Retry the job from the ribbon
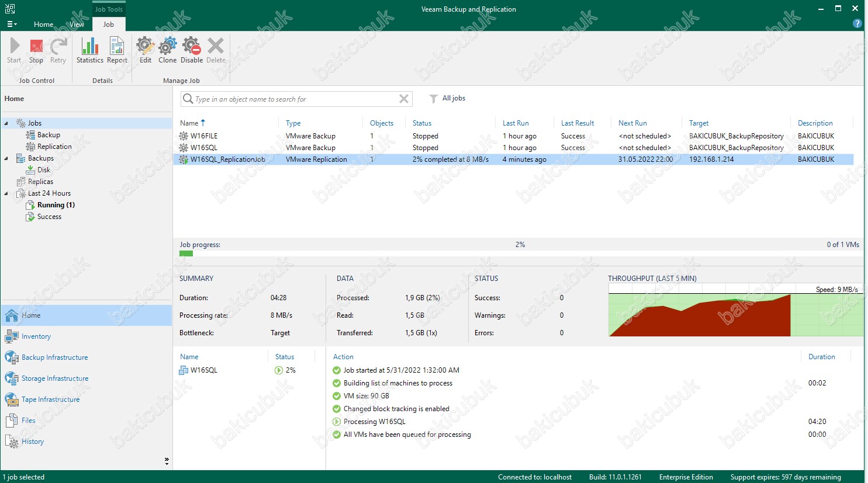The height and width of the screenshot is (483, 868). (x=58, y=50)
